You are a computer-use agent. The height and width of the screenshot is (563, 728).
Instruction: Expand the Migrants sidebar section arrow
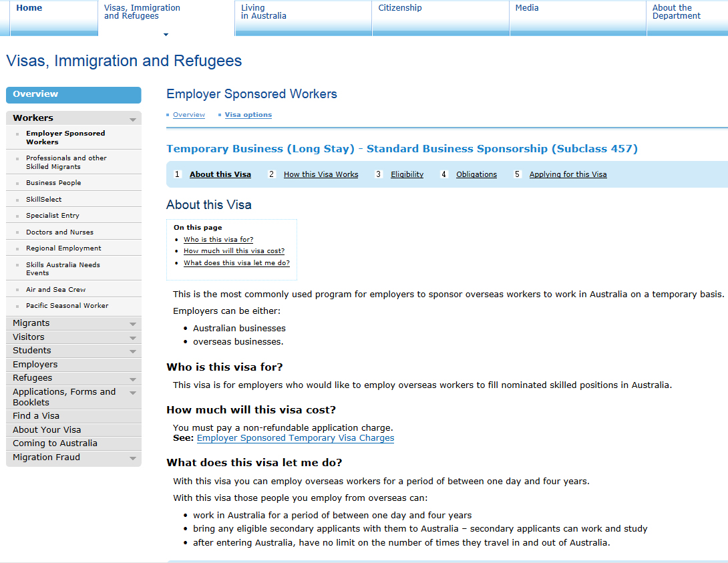click(x=133, y=324)
